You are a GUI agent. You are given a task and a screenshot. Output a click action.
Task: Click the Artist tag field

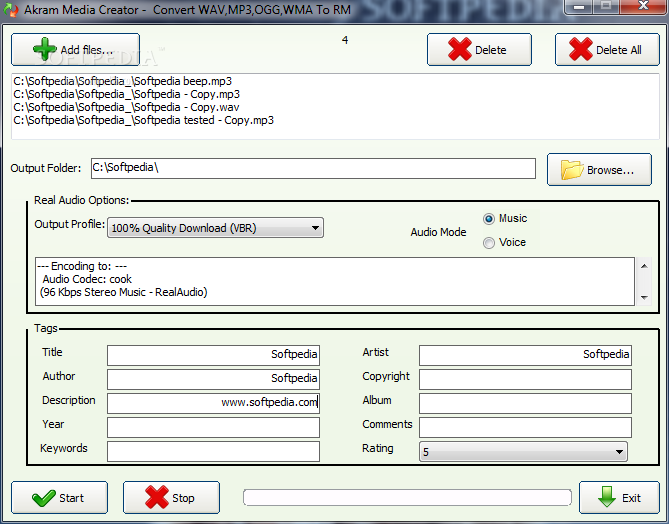click(525, 355)
